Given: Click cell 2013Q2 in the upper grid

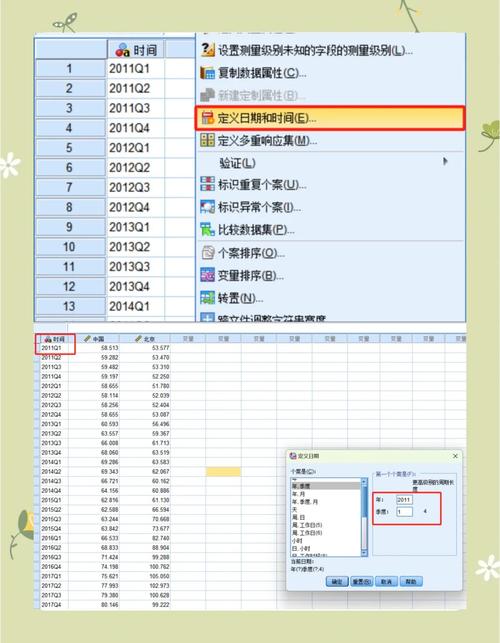Looking at the screenshot, I should 135,247.
